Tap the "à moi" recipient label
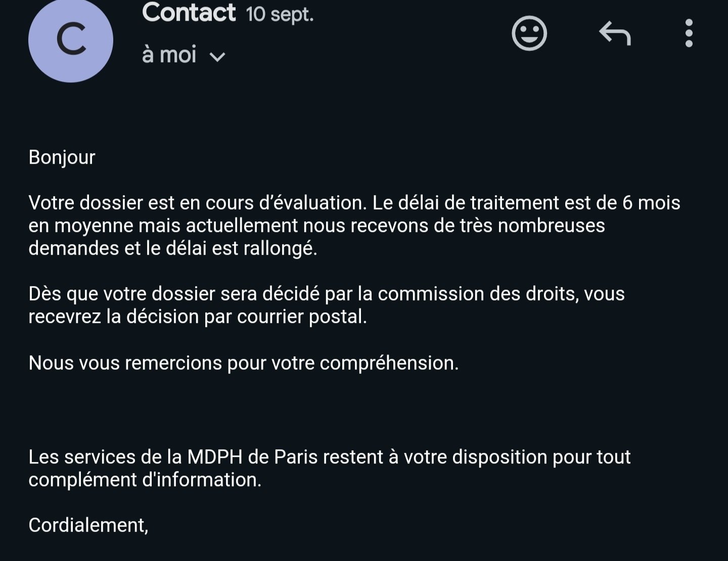The image size is (728, 561). 169,55
